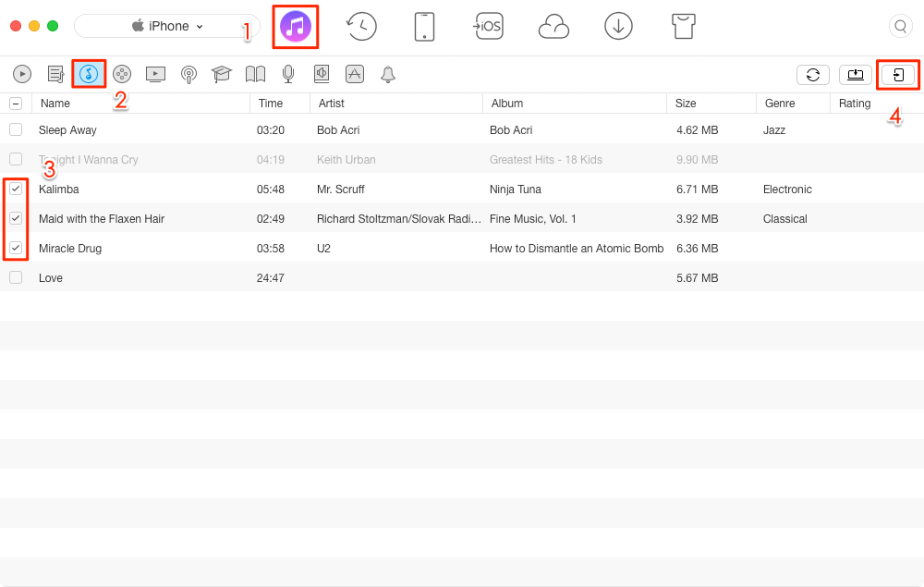Image resolution: width=924 pixels, height=587 pixels.
Task: Click artist Mr. Scruff
Action: coord(341,190)
